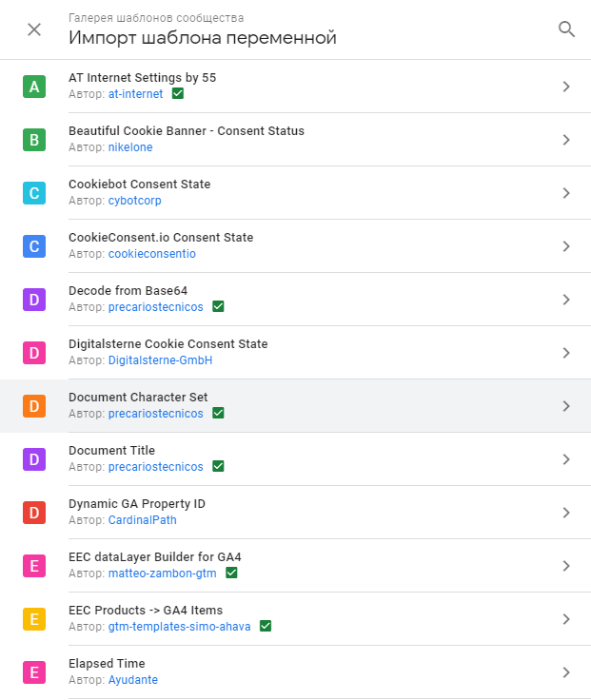The image size is (591, 700).
Task: Click the red Dynamic GA Property ID icon
Action: 34,514
